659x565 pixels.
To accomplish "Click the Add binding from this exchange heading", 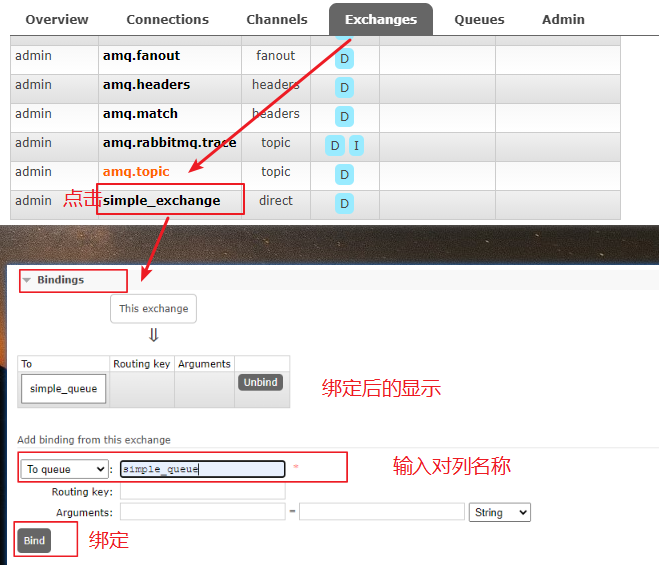I will [x=94, y=440].
